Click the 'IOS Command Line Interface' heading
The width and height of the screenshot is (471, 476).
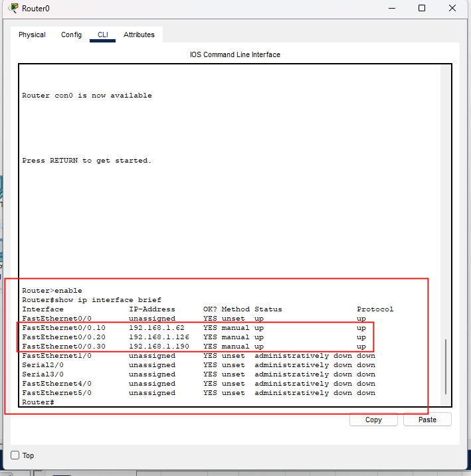click(235, 54)
